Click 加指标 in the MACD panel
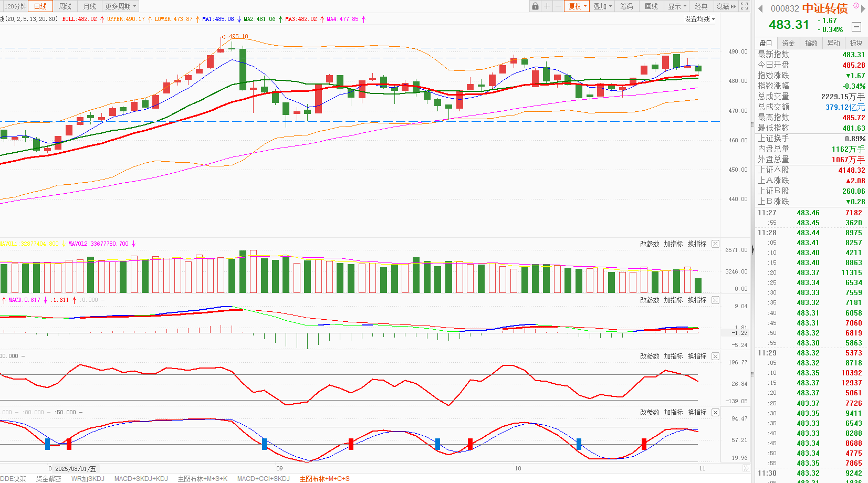Viewport: 868px width, 483px height. click(x=673, y=300)
